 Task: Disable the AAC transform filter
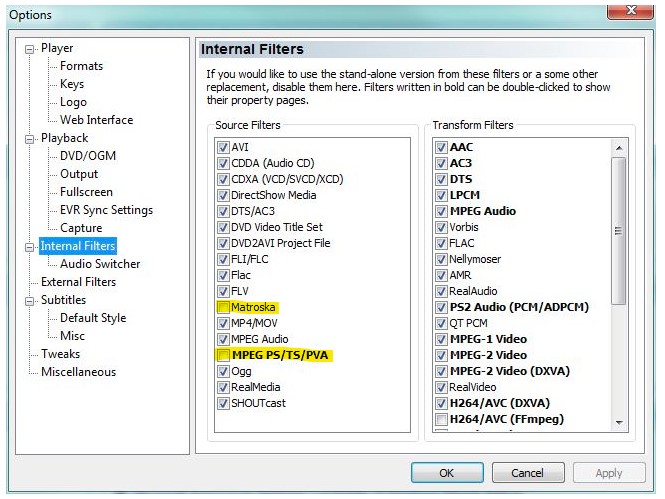pos(441,147)
